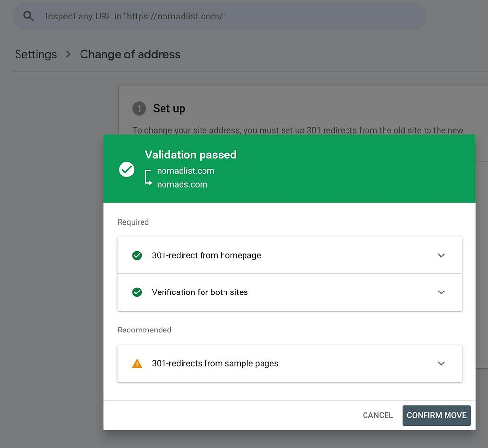The width and height of the screenshot is (488, 448).
Task: Click the nomads.com destination domain
Action: pyautogui.click(x=182, y=184)
